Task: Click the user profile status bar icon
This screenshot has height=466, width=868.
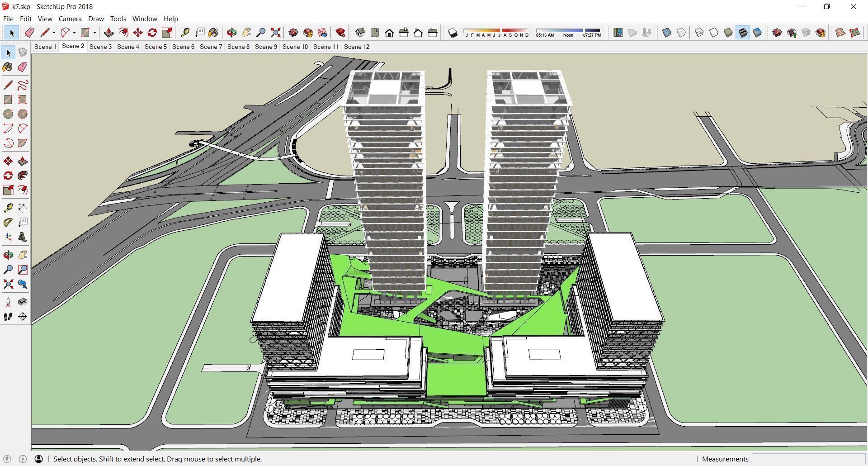Action: click(39, 459)
